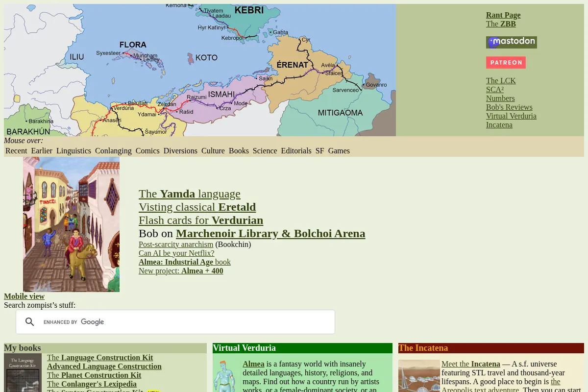Open Bob's Reviews link
This screenshot has width=588, height=392.
click(509, 107)
